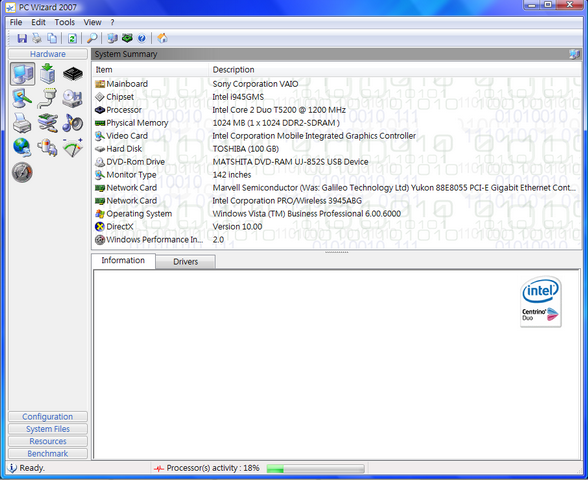Click the processor activity progress bar
588x480 pixels.
coord(315,468)
